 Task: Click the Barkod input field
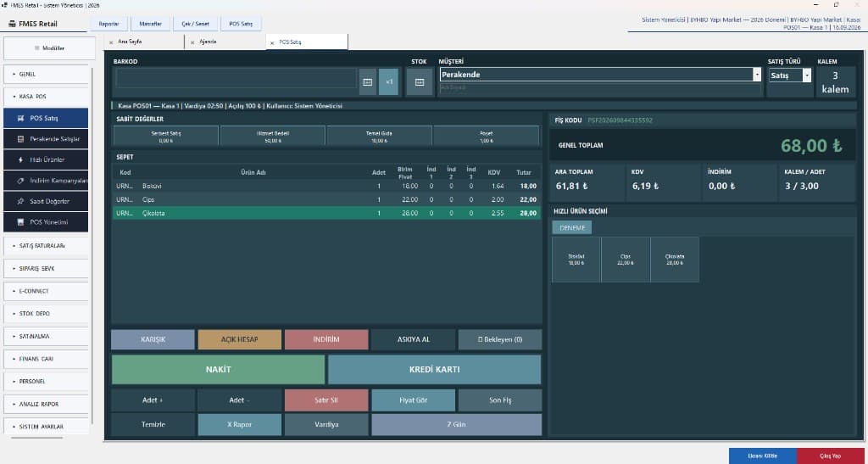236,79
